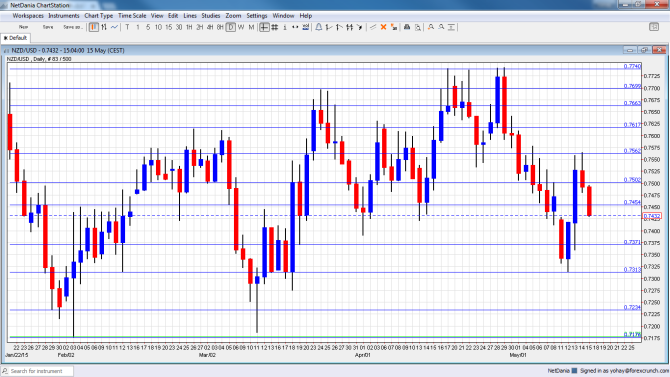Toggle the crosshair cursor icon

264,27
